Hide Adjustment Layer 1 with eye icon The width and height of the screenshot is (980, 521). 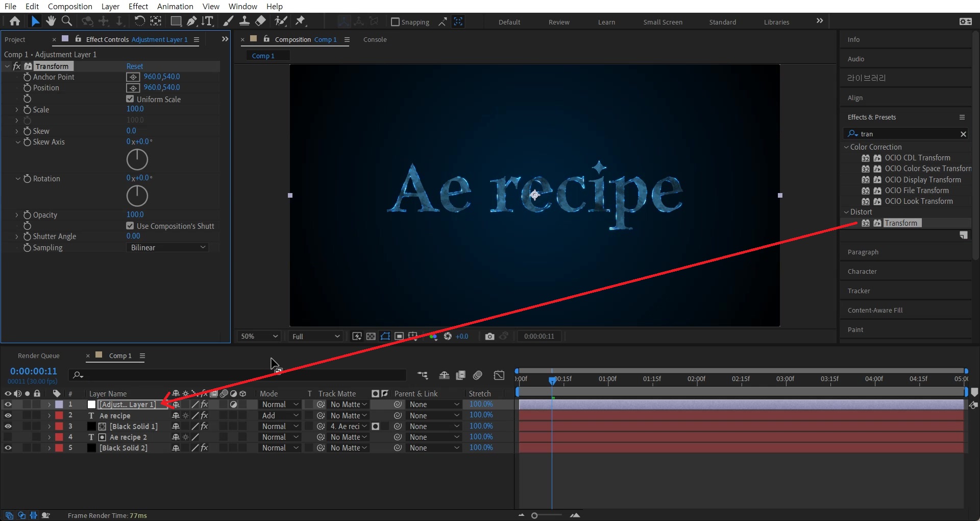click(8, 405)
